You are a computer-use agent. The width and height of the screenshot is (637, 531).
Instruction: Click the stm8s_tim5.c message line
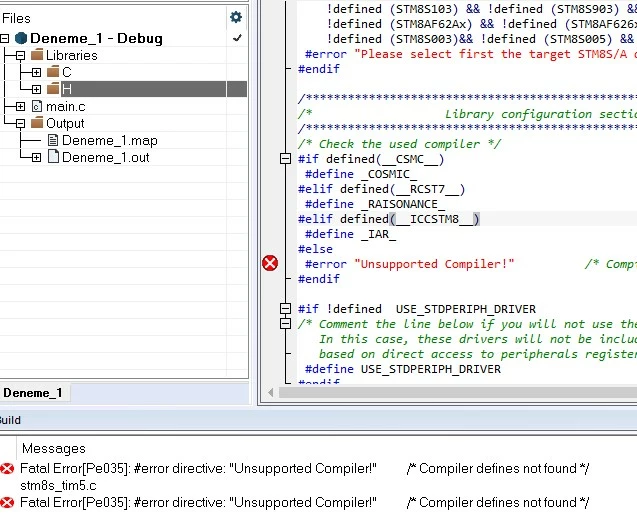(58, 485)
